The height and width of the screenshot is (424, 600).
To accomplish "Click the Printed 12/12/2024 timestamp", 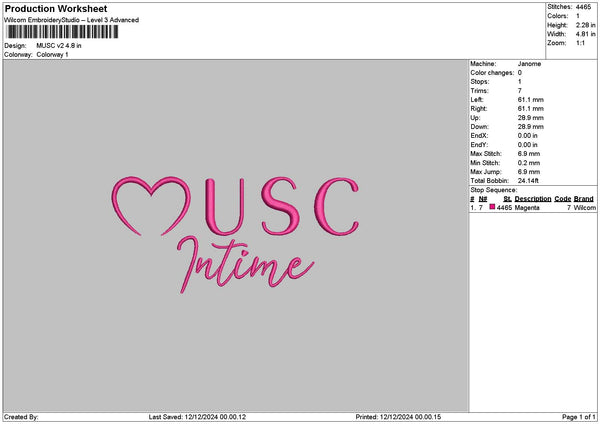I will pos(398,417).
